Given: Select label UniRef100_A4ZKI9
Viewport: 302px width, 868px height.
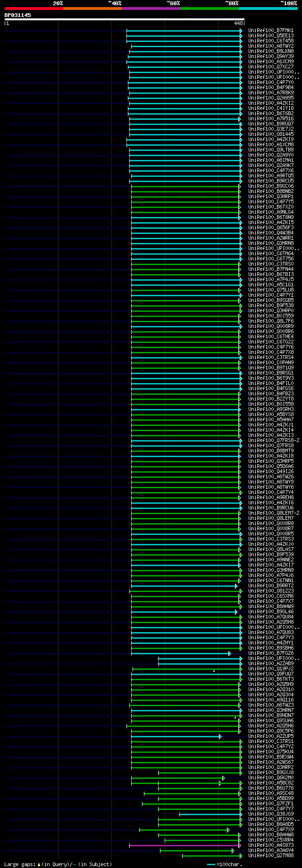Looking at the screenshot, I should point(271,139).
